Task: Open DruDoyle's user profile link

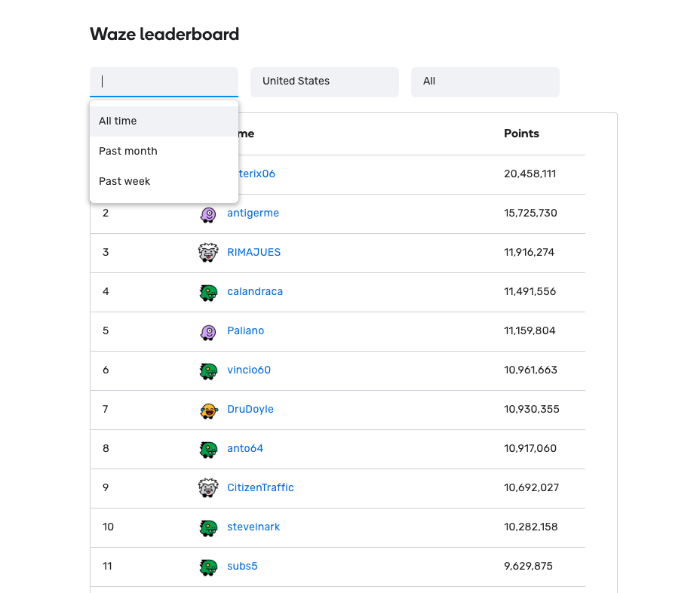Action: (x=250, y=409)
